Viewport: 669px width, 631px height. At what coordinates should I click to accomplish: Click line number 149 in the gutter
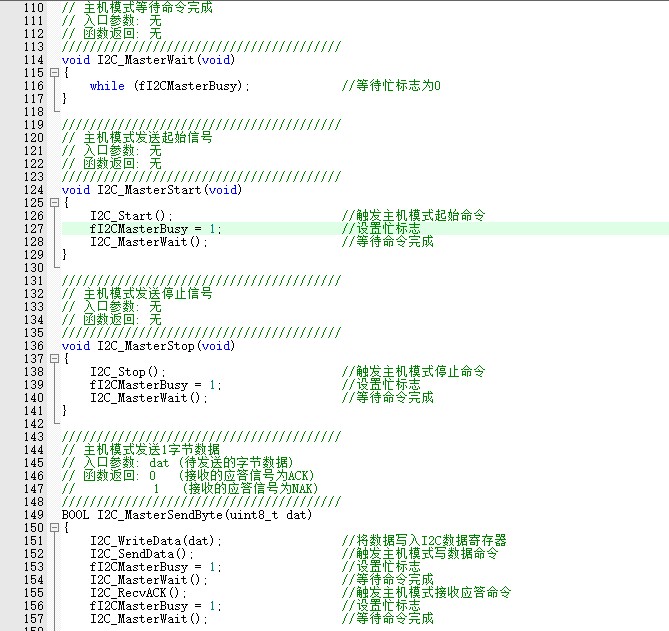tap(34, 515)
